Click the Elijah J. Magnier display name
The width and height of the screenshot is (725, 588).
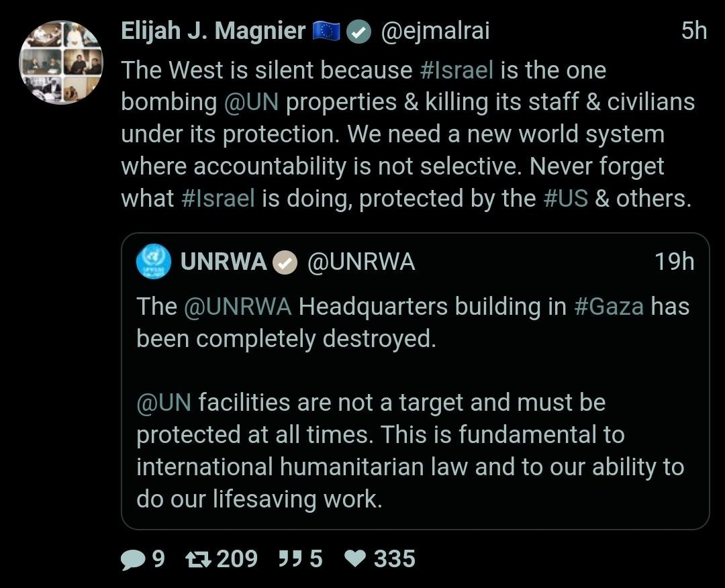point(213,31)
